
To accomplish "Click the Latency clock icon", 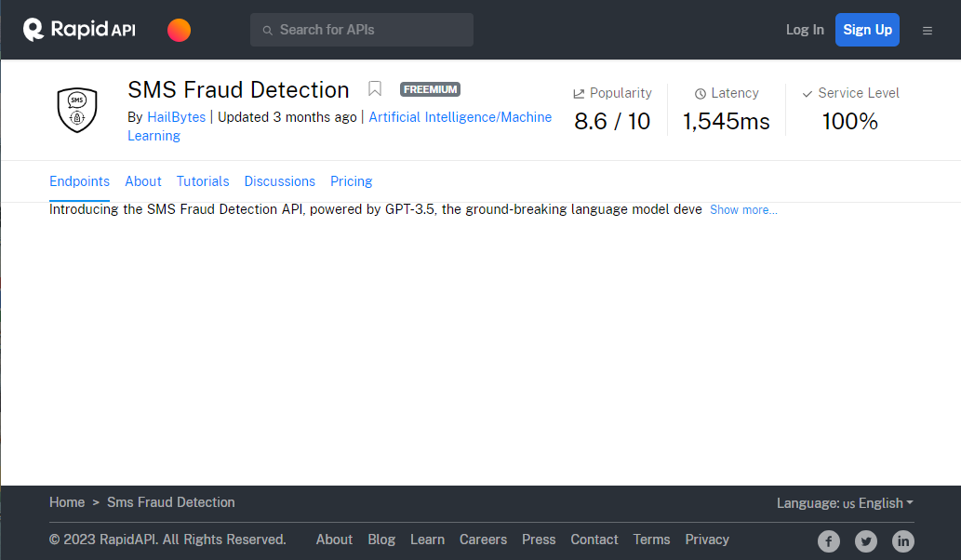I will (700, 92).
